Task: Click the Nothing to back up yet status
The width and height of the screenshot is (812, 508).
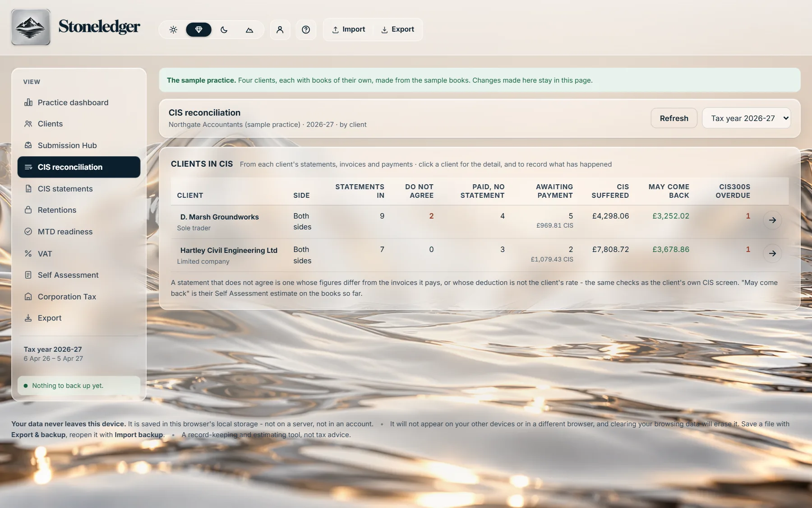Action: point(79,386)
